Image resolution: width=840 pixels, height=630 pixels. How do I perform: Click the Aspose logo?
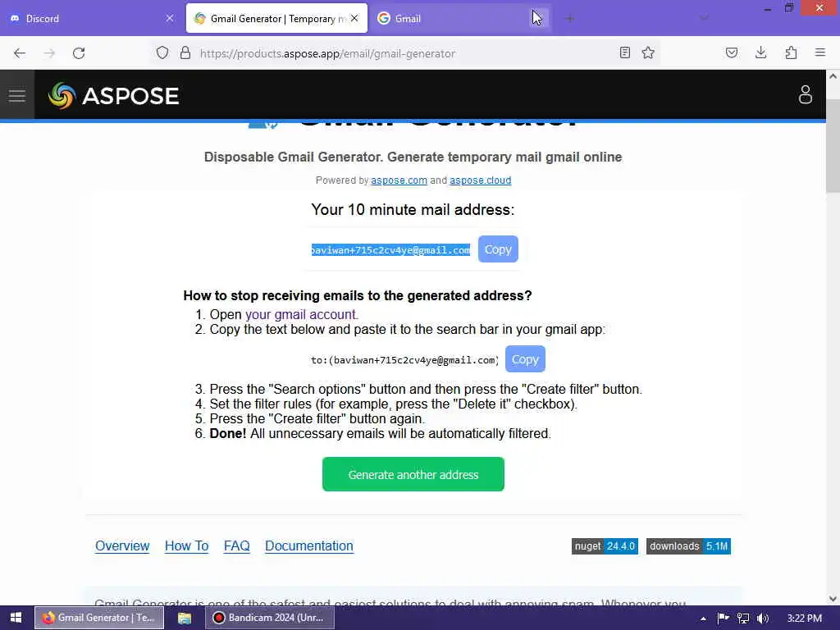(x=113, y=96)
